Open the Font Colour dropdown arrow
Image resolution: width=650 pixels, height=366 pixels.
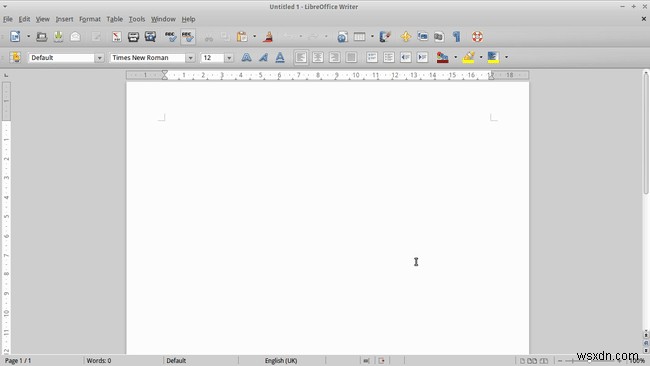456,57
